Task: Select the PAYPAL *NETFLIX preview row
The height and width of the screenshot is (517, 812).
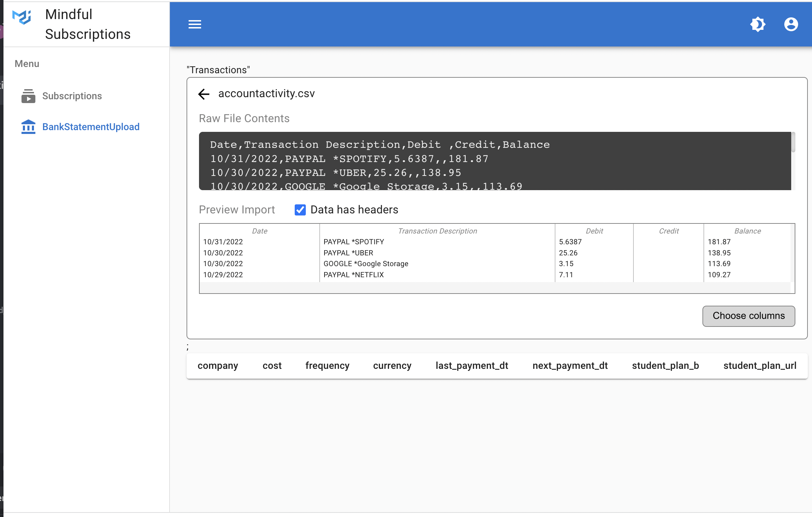Action: [353, 275]
